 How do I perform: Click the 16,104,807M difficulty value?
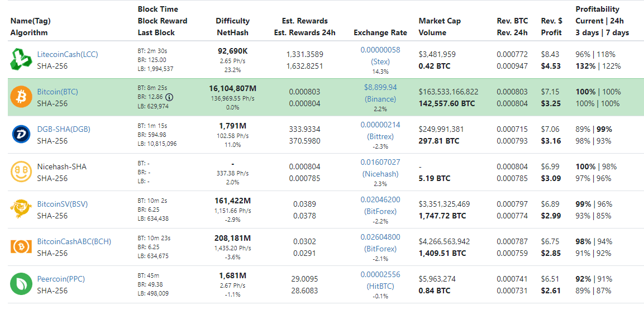tap(232, 88)
